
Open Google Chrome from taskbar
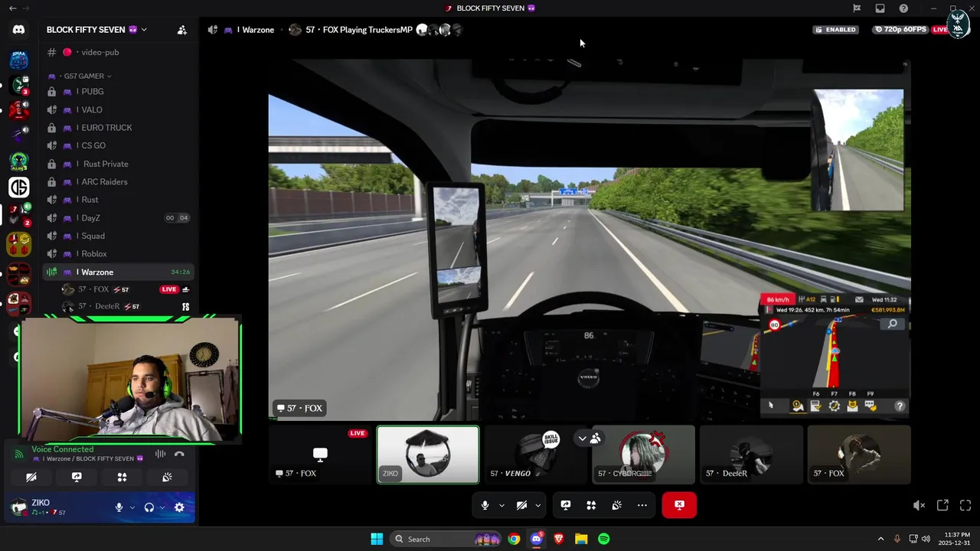[514, 539]
